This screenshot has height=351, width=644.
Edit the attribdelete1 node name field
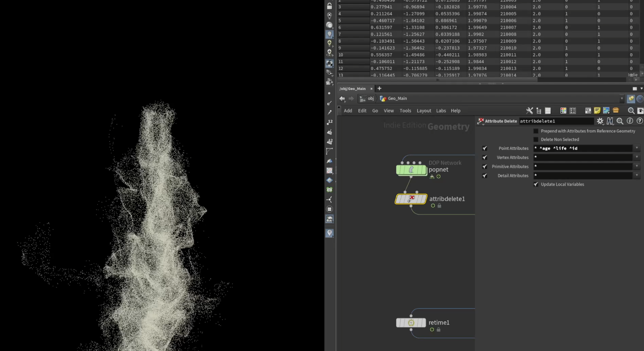tap(556, 121)
